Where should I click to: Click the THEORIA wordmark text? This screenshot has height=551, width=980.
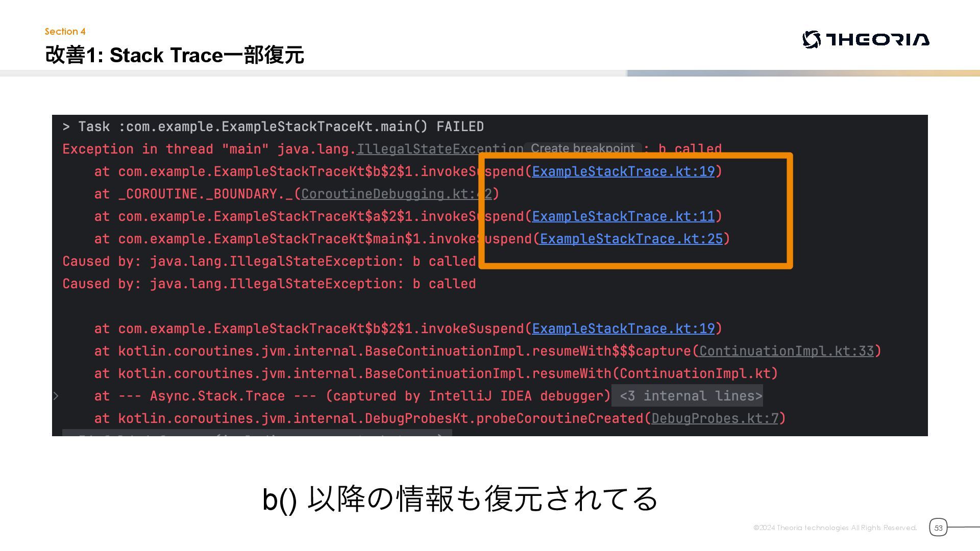point(877,39)
